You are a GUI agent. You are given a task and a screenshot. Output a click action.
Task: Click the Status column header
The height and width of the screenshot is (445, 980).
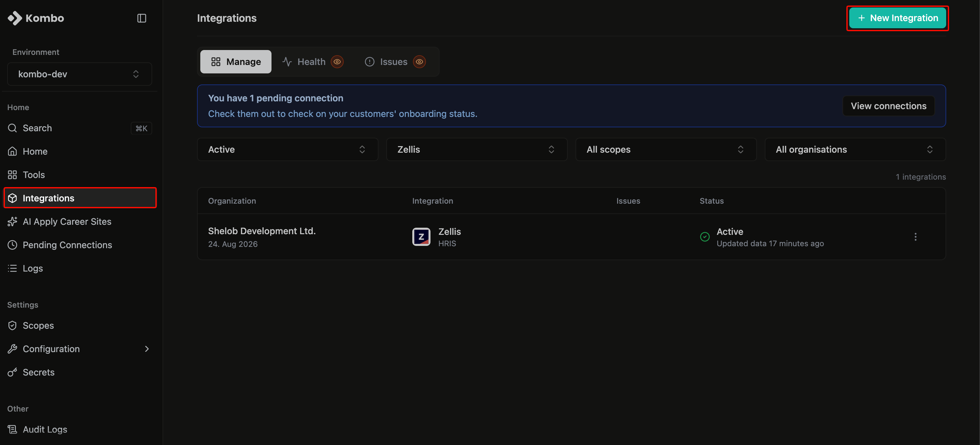click(x=711, y=201)
